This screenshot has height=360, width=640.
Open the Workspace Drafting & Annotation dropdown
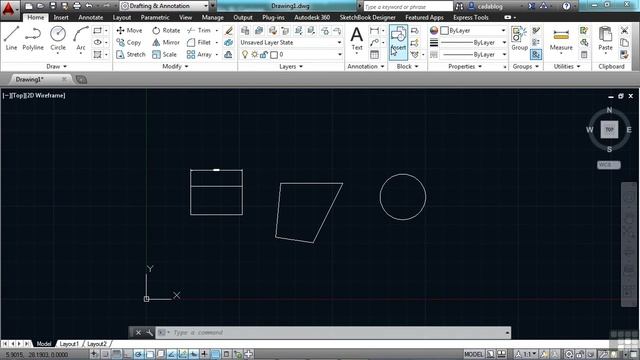click(165, 6)
